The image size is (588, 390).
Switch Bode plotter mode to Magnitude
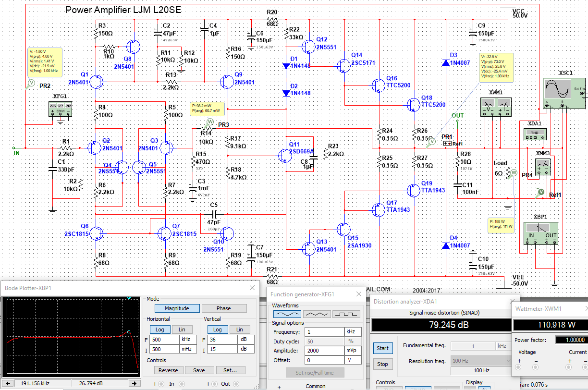click(x=177, y=308)
